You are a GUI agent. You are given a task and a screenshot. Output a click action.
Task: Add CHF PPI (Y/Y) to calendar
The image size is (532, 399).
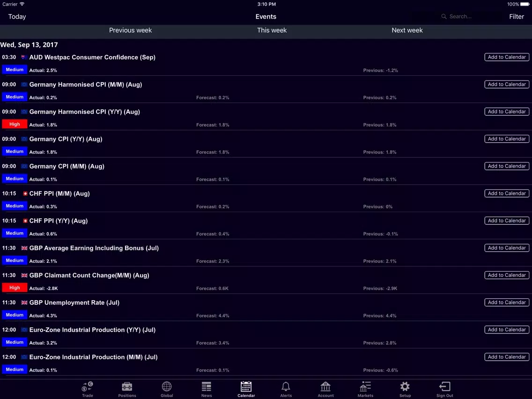[507, 221]
